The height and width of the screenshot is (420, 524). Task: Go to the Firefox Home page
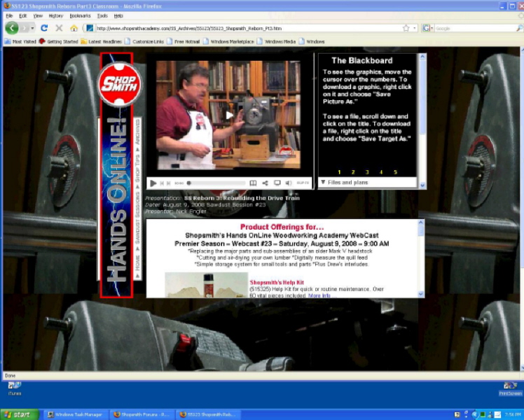tap(74, 28)
